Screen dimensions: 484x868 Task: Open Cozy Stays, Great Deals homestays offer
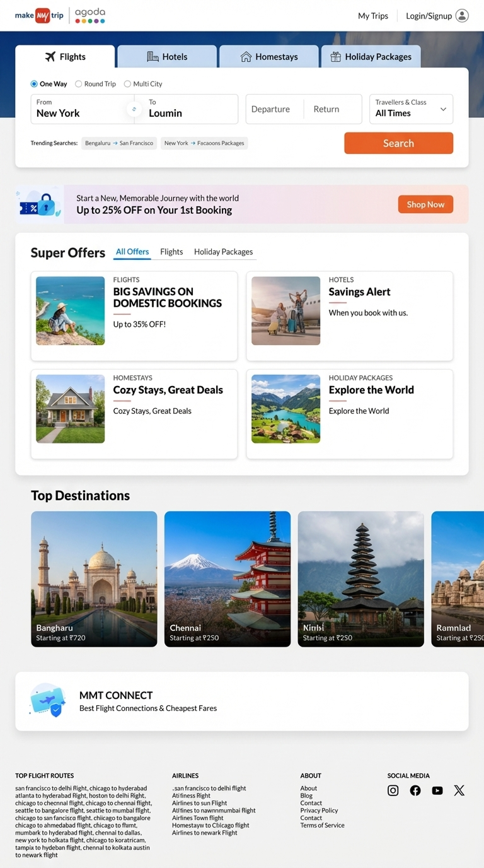tap(134, 414)
